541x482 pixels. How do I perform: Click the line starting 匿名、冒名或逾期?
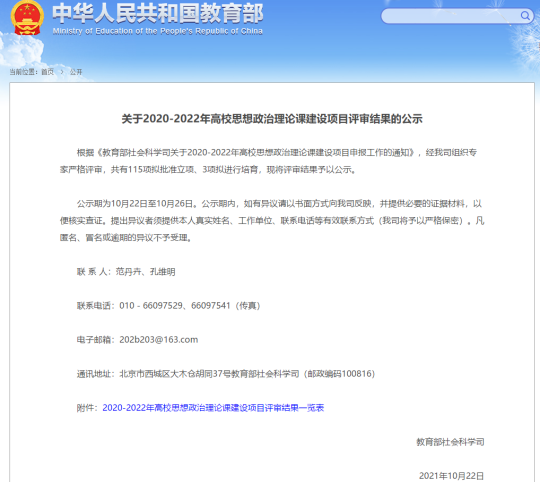[126, 238]
